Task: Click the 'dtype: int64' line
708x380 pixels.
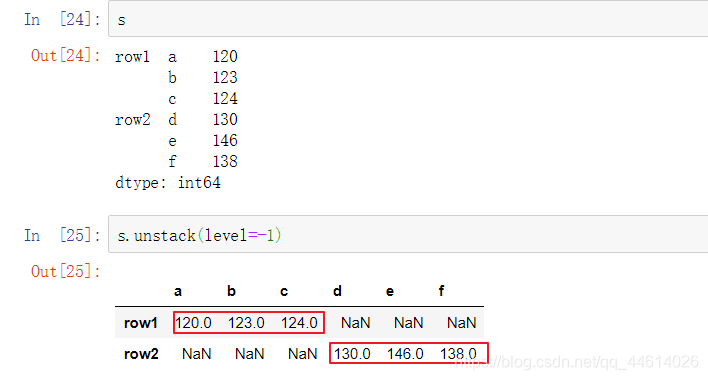Action: click(x=168, y=183)
